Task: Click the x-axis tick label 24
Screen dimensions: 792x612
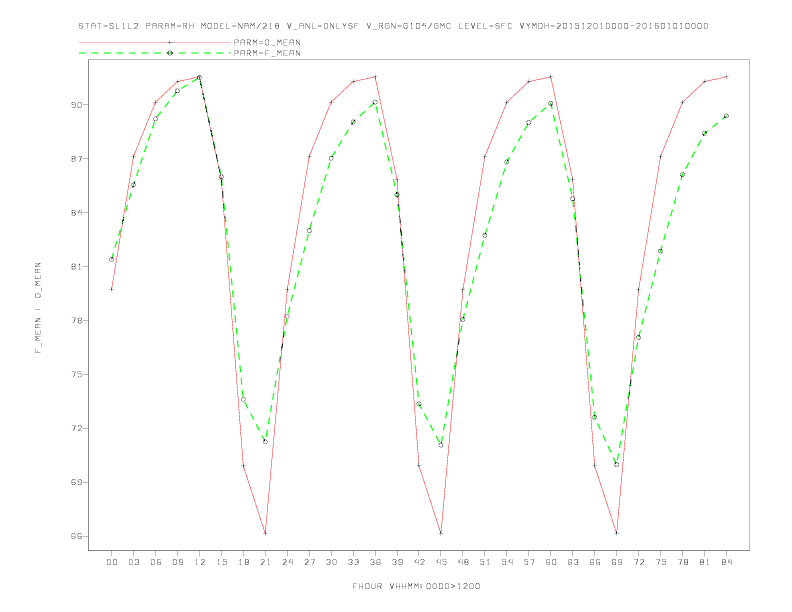Action: click(287, 562)
